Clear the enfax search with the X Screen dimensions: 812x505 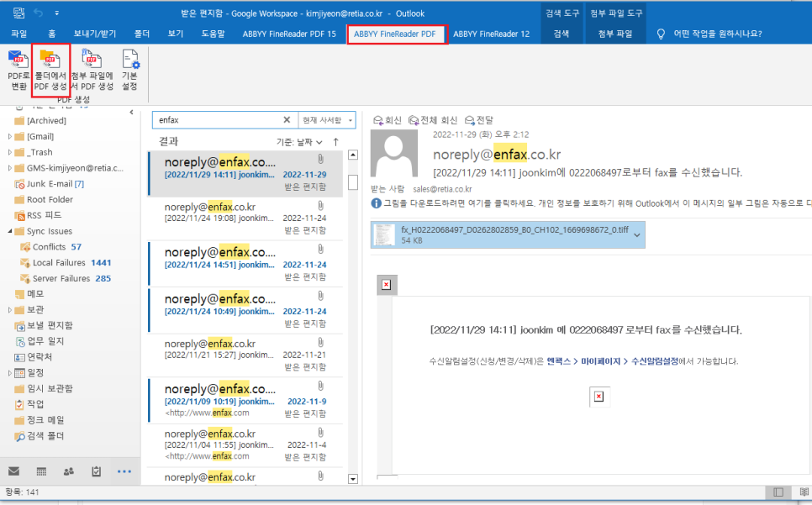[x=287, y=120]
